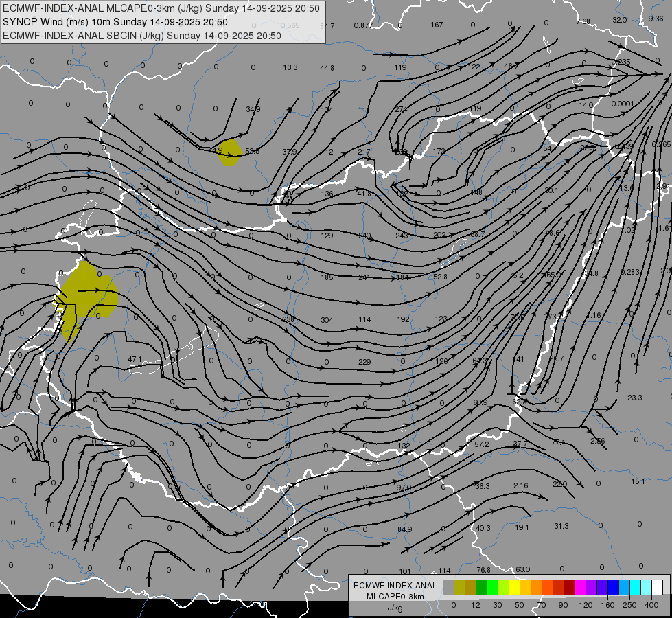Click the map value '9.36'
Viewport: 672px width, 618px height.
click(656, 19)
